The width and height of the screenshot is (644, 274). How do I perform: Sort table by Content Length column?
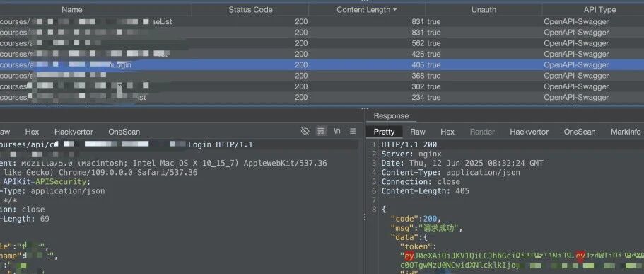tap(367, 9)
